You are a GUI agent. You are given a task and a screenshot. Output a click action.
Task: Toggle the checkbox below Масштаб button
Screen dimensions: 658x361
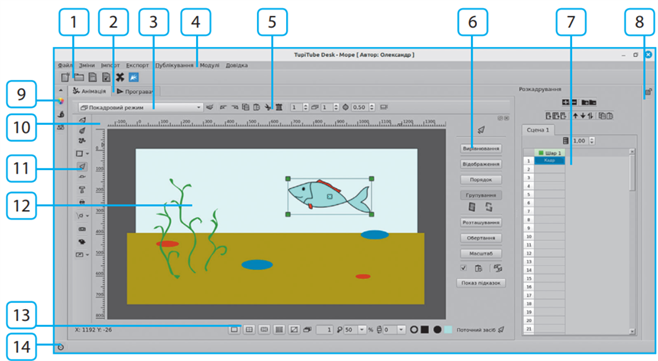point(463,268)
